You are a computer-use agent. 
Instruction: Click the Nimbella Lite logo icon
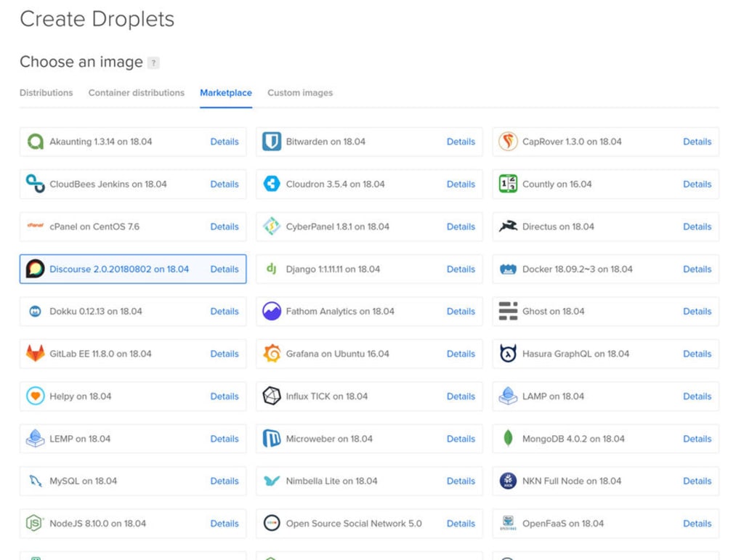click(272, 481)
